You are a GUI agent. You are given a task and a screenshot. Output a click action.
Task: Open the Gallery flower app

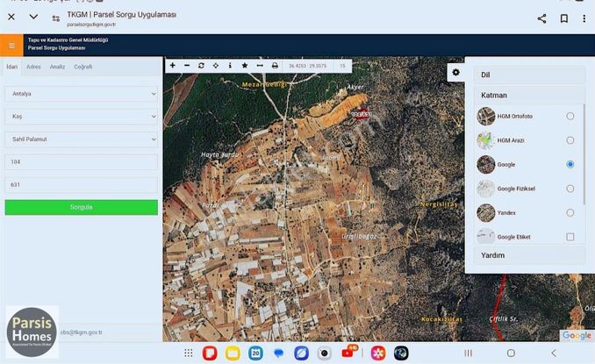pyautogui.click(x=378, y=353)
